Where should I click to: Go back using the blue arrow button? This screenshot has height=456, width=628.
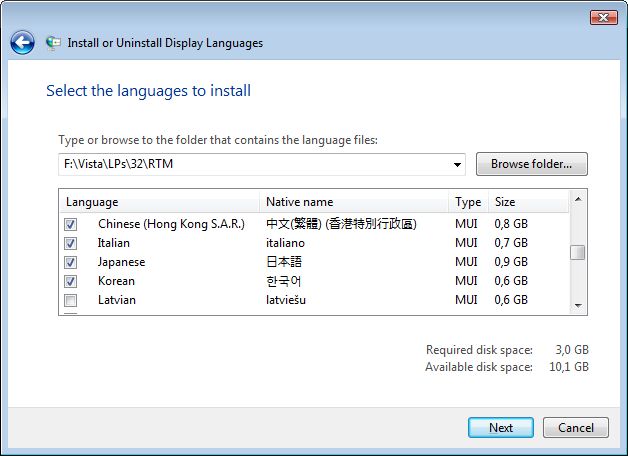[22, 42]
